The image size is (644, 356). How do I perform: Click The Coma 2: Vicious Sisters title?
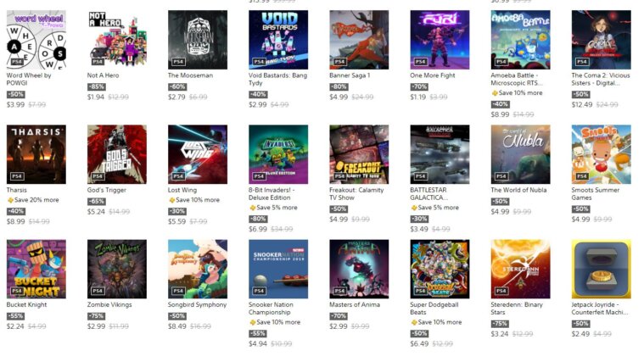601,79
